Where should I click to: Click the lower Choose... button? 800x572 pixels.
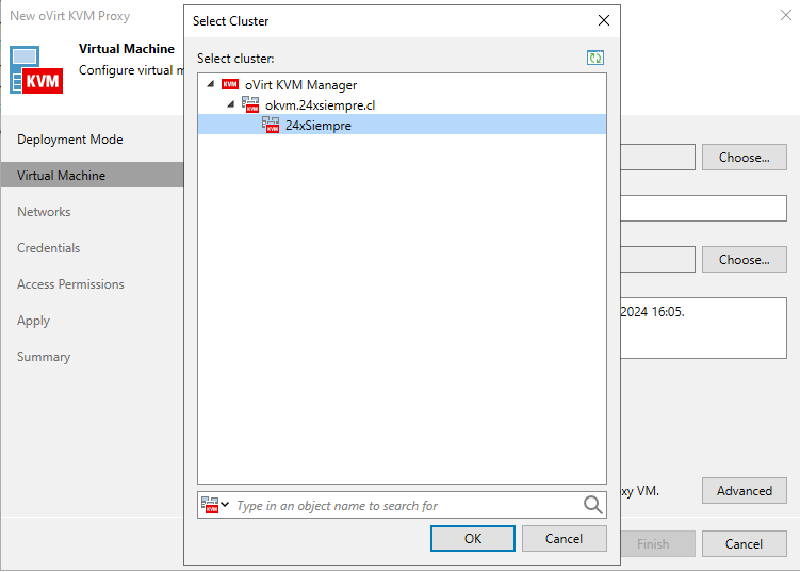point(744,259)
